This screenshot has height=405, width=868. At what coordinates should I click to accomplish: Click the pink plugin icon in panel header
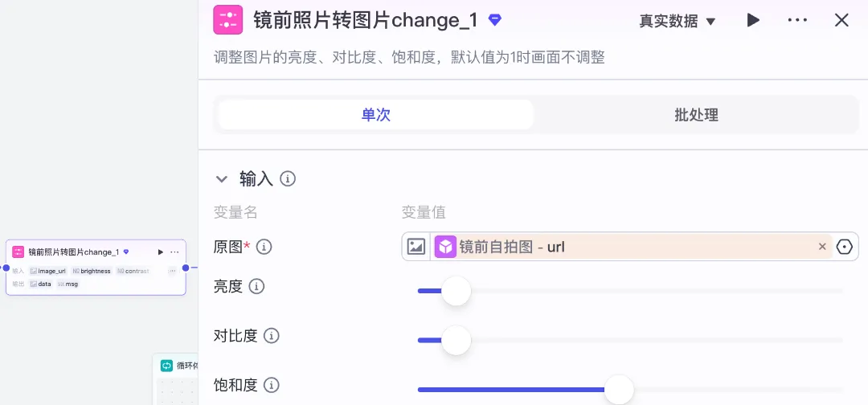[x=227, y=20]
